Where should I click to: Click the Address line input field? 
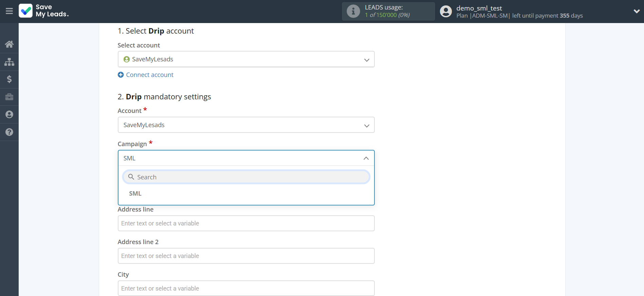[x=246, y=223]
